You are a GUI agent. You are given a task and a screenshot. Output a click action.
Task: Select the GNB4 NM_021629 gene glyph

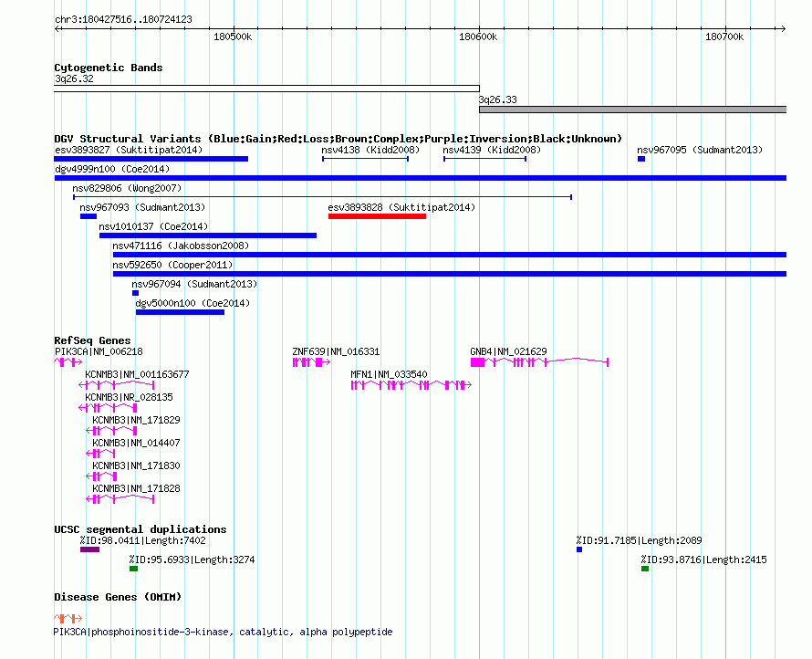[x=539, y=362]
